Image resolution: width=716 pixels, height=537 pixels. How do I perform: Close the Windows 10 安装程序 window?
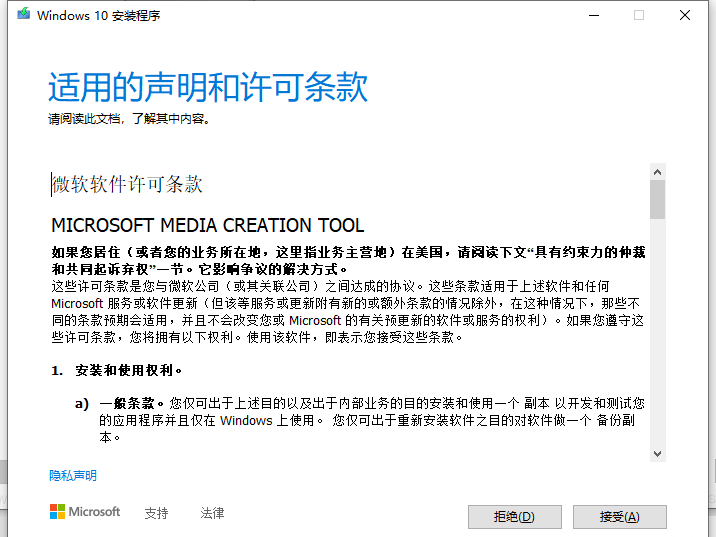coord(684,15)
